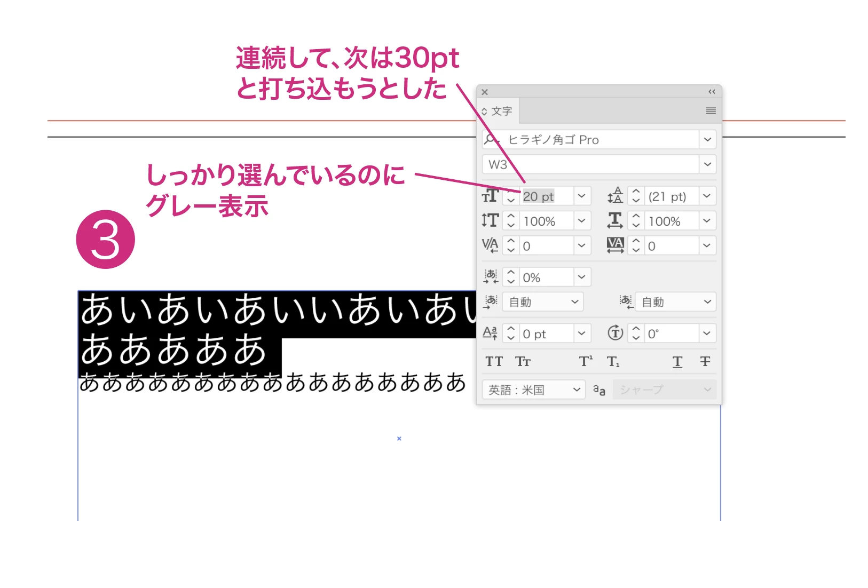Click the horizontal scale icon
868x588 pixels.
(x=615, y=220)
